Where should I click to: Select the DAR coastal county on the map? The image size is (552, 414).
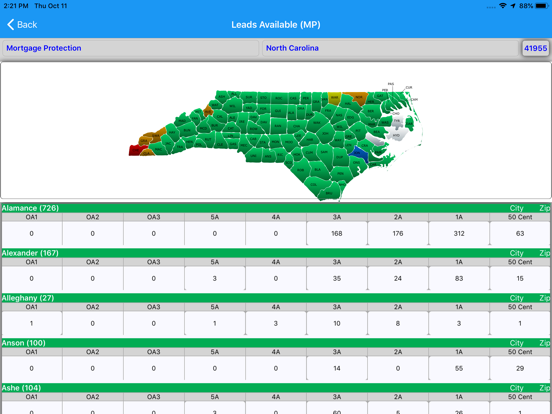[x=409, y=124]
